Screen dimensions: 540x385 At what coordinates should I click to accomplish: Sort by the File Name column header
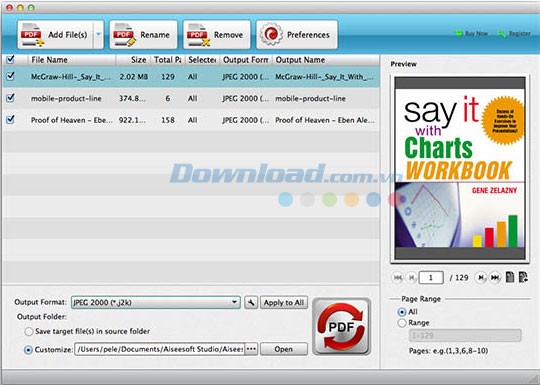71,60
